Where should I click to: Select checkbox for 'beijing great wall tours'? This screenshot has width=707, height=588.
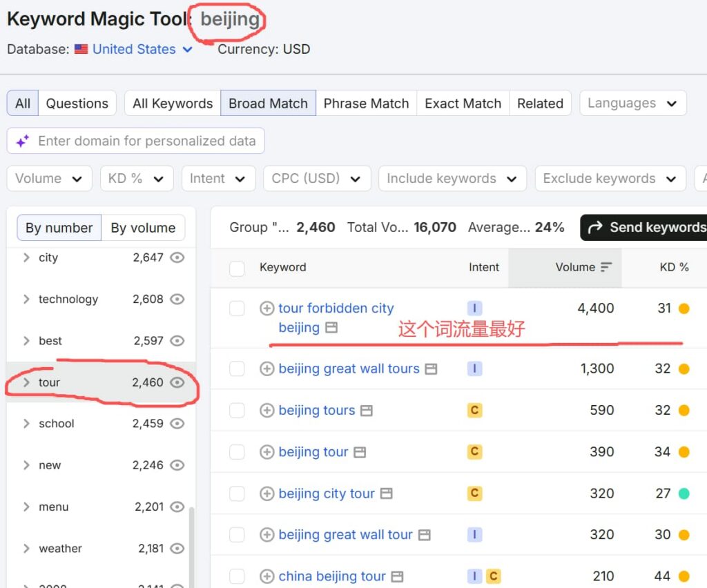pos(238,369)
